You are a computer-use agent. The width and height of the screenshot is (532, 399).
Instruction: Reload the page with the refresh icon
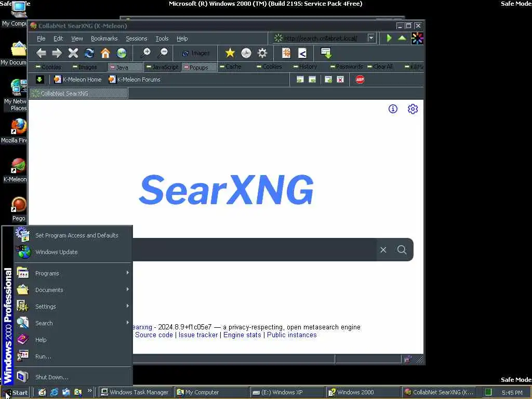(89, 53)
